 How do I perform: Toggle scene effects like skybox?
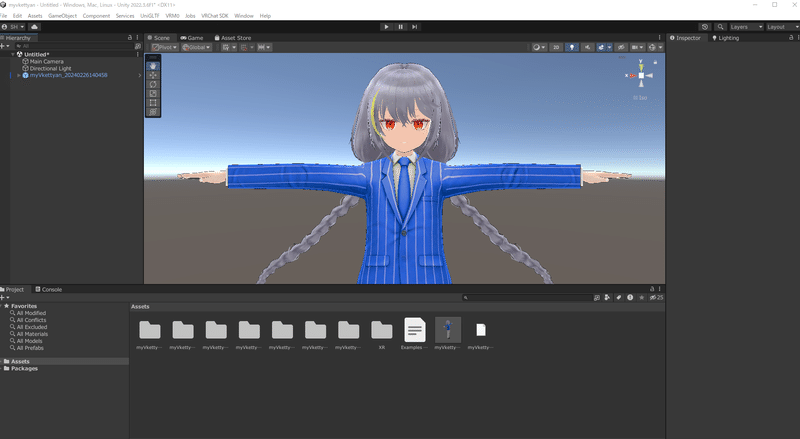click(601, 47)
